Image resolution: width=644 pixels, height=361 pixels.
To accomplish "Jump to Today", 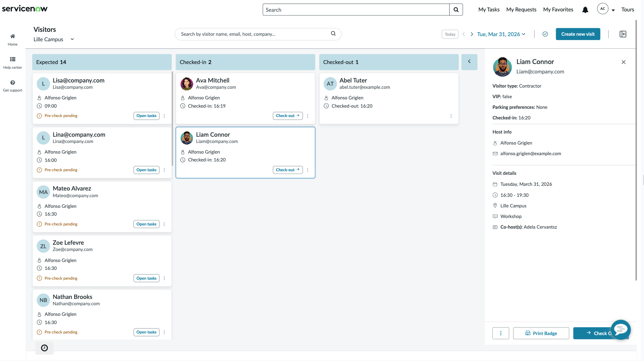I will pyautogui.click(x=450, y=34).
